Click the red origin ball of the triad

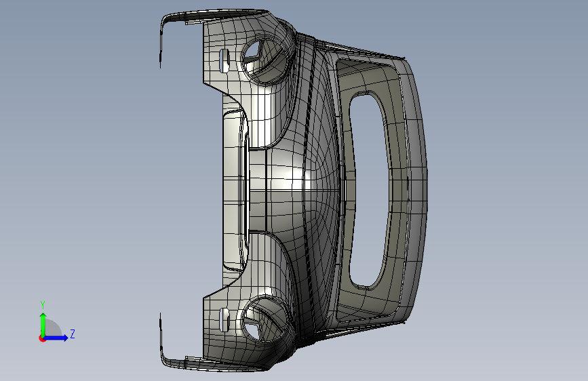pos(42,338)
